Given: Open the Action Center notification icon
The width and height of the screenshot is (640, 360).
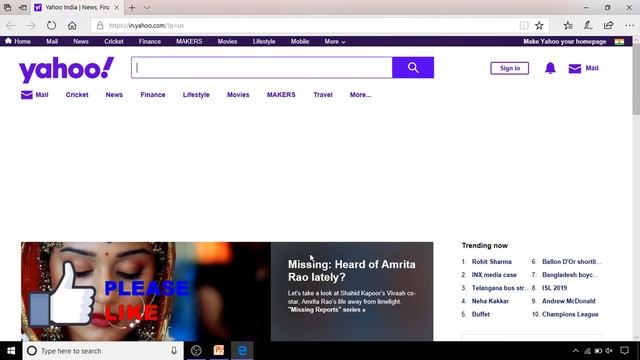Looking at the screenshot, I should (624, 351).
